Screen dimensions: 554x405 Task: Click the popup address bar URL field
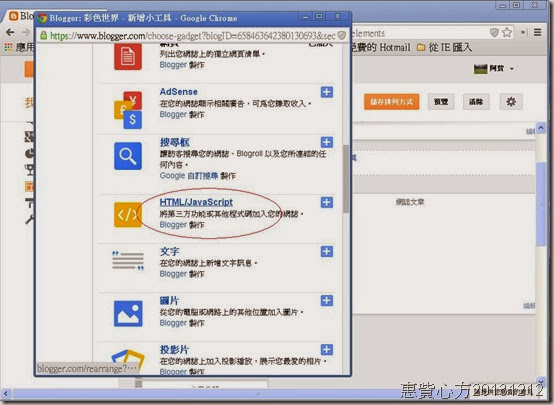click(193, 35)
